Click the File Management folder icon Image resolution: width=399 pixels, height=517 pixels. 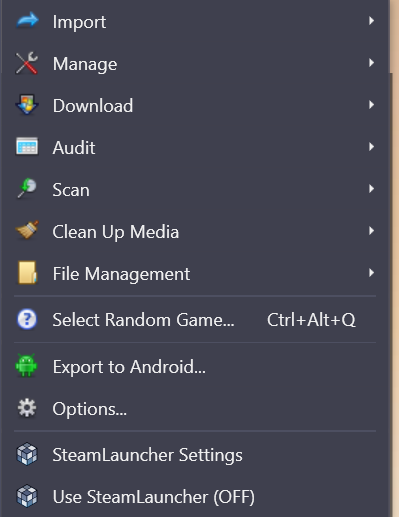coord(27,273)
